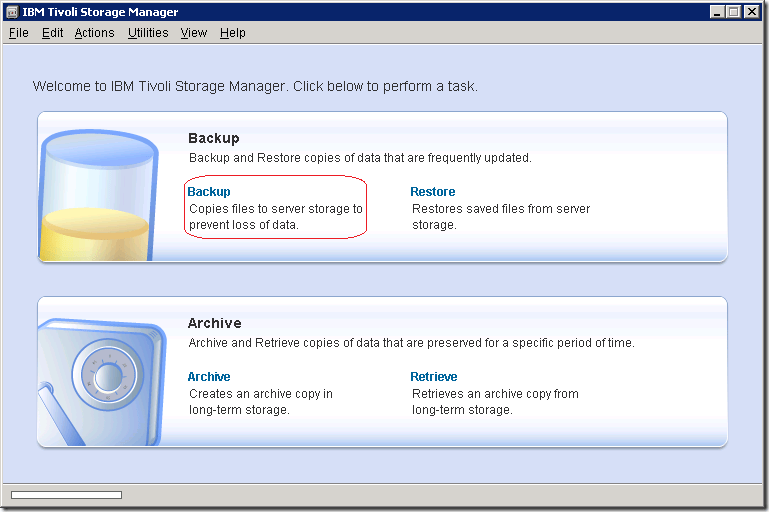Click the status bar progress indicator
The width and height of the screenshot is (769, 512).
[66, 495]
